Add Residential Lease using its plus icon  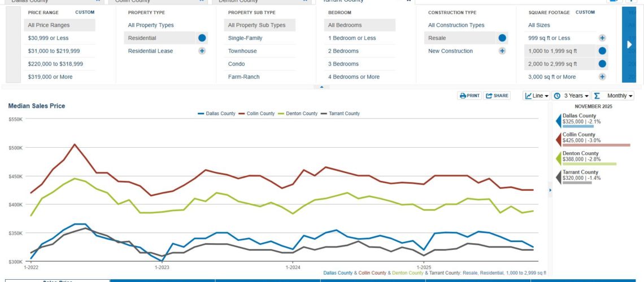(x=202, y=51)
